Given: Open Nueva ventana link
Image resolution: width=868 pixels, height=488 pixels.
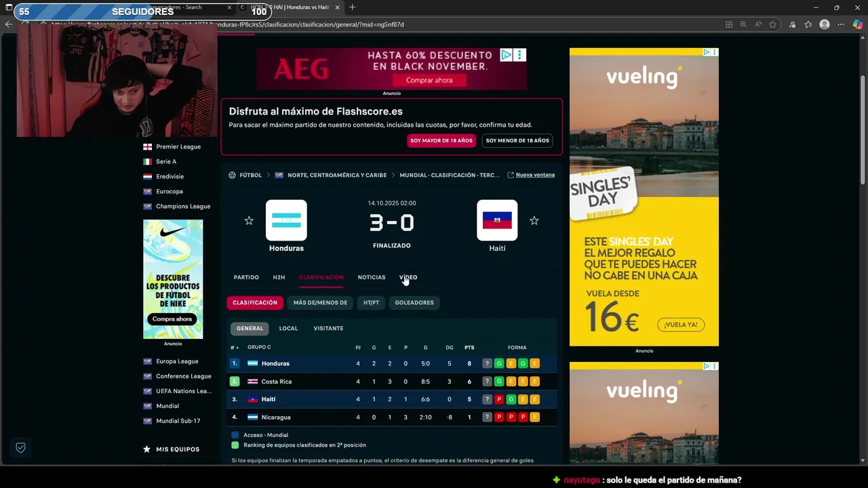Looking at the screenshot, I should point(535,175).
